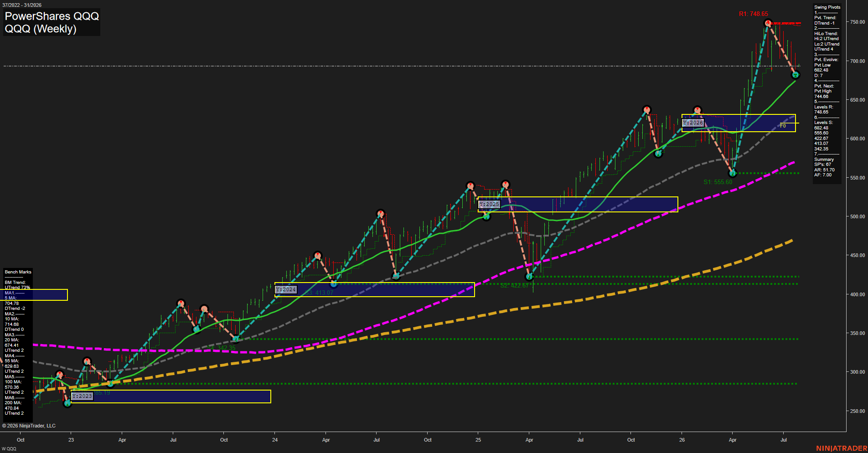868x453 pixels.
Task: Click the Bench Marks panel heading
Action: (x=18, y=272)
